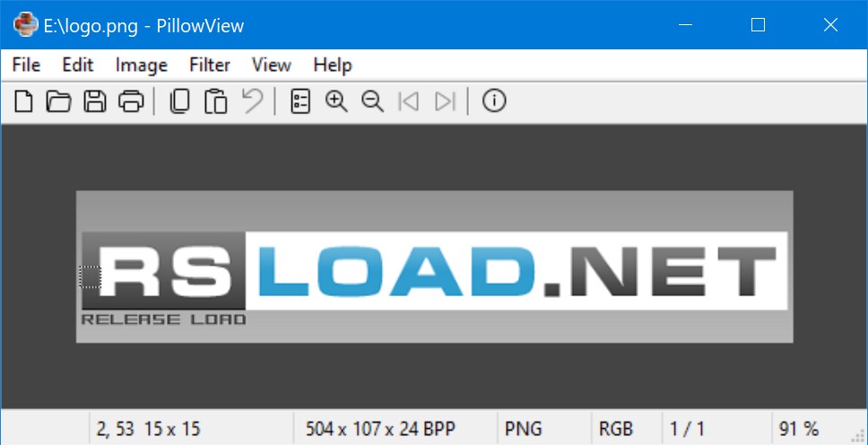Open the View menu
Image resolution: width=868 pixels, height=445 pixels.
tap(271, 65)
